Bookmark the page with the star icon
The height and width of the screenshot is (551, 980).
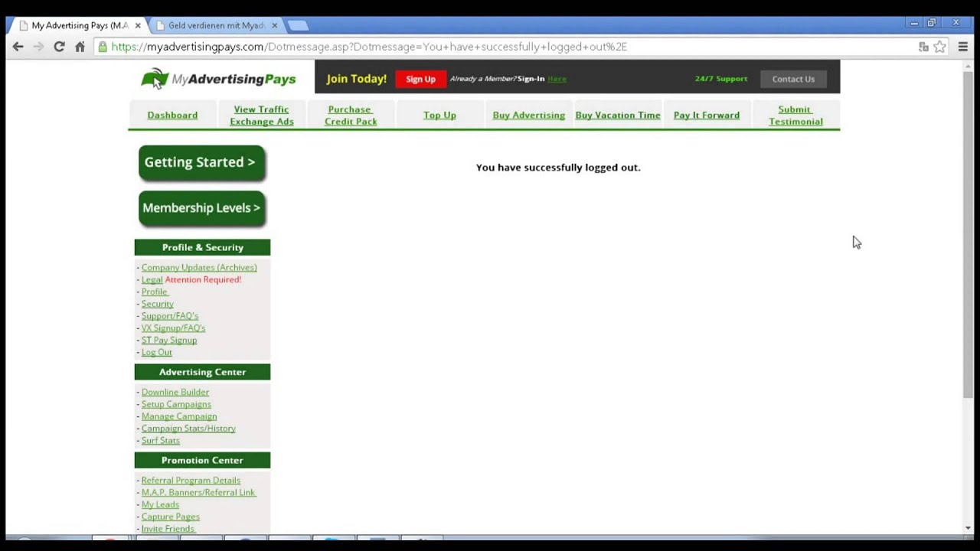(939, 47)
